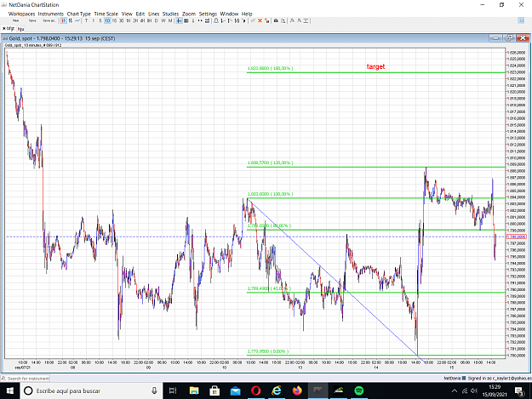The height and width of the screenshot is (399, 532).
Task: Show hidden system tray icons
Action: tap(455, 390)
